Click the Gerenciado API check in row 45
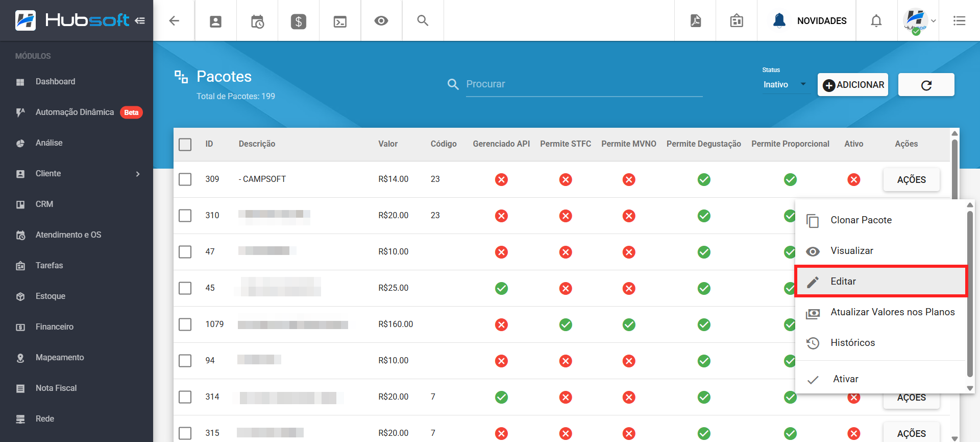The image size is (980, 442). [x=501, y=289]
